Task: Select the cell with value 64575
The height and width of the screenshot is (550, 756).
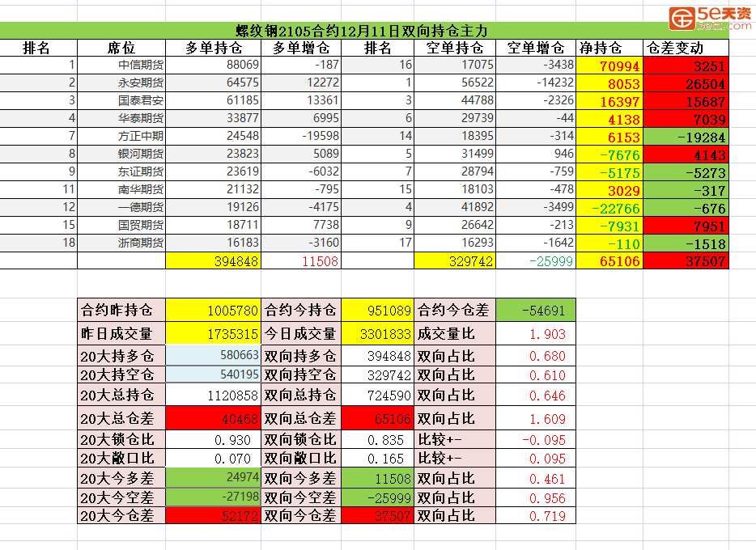Action: (213, 82)
